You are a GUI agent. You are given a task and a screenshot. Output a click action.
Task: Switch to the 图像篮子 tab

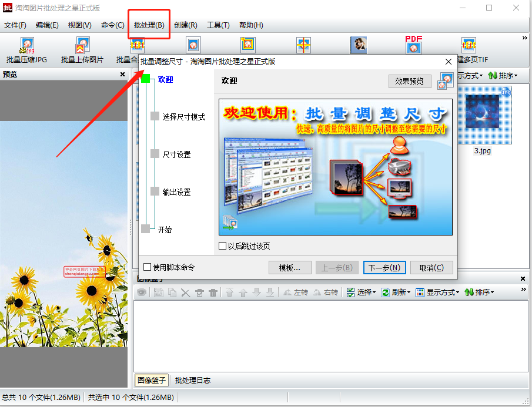(151, 380)
